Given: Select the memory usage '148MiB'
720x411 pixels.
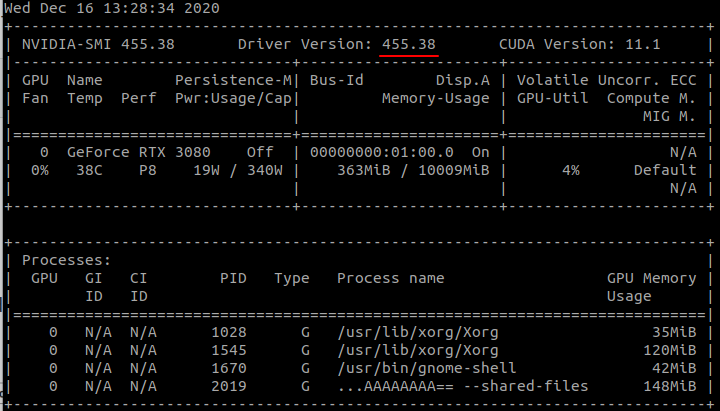Looking at the screenshot, I should coord(669,386).
